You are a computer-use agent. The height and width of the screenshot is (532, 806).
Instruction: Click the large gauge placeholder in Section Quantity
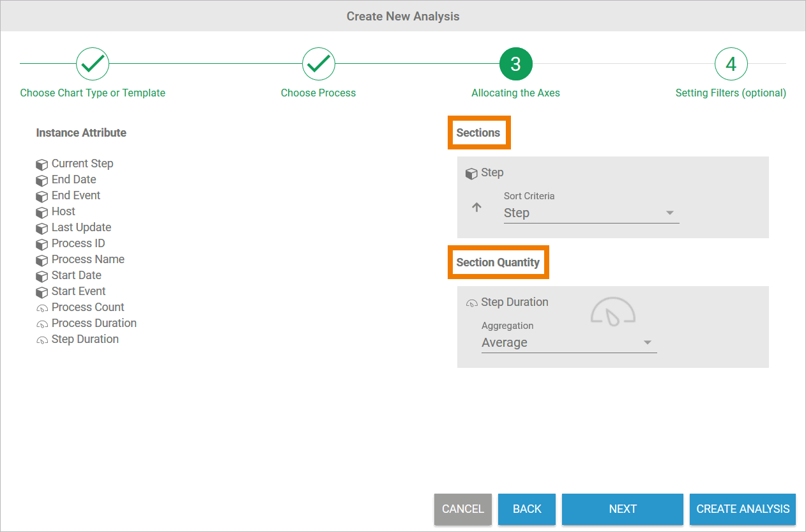tap(612, 312)
